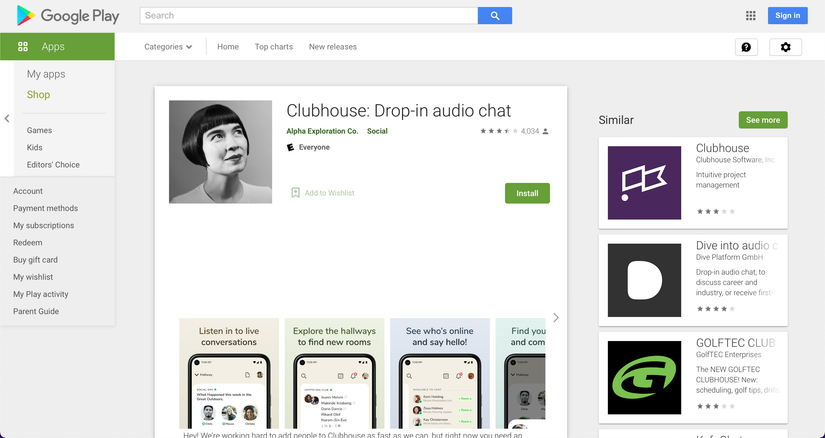The image size is (825, 438).
Task: Open the Redeem link
Action: click(28, 243)
